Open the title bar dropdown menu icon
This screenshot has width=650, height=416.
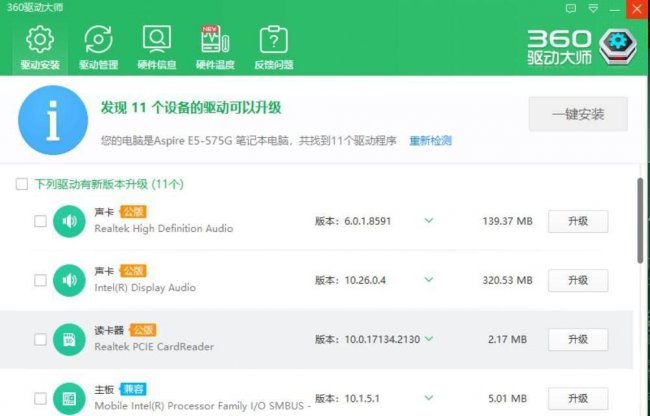pyautogui.click(x=593, y=9)
